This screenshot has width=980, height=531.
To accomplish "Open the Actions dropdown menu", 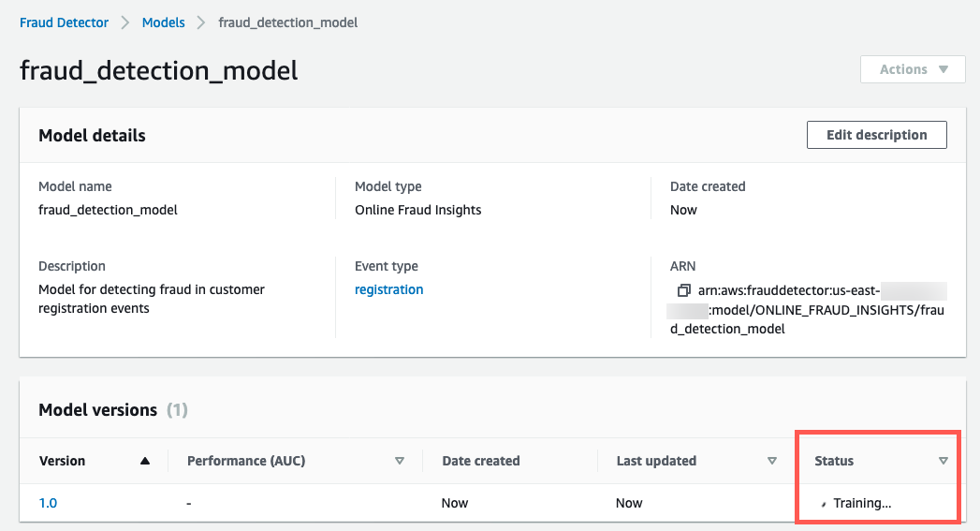I will point(913,69).
